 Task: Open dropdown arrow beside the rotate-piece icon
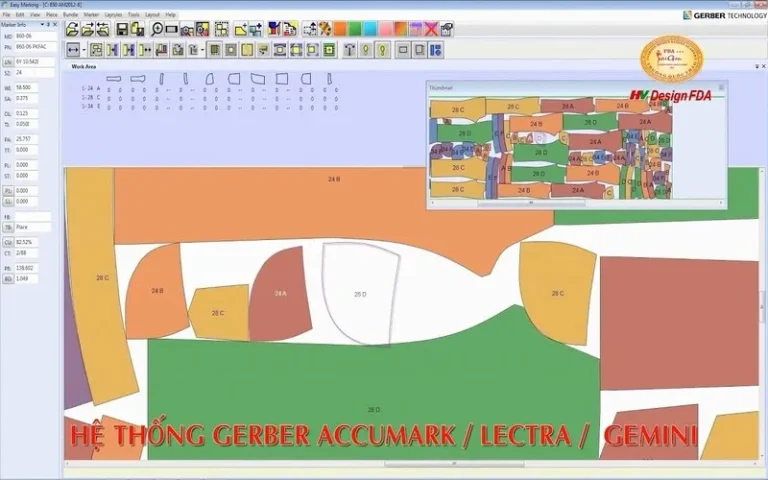[x=202, y=50]
